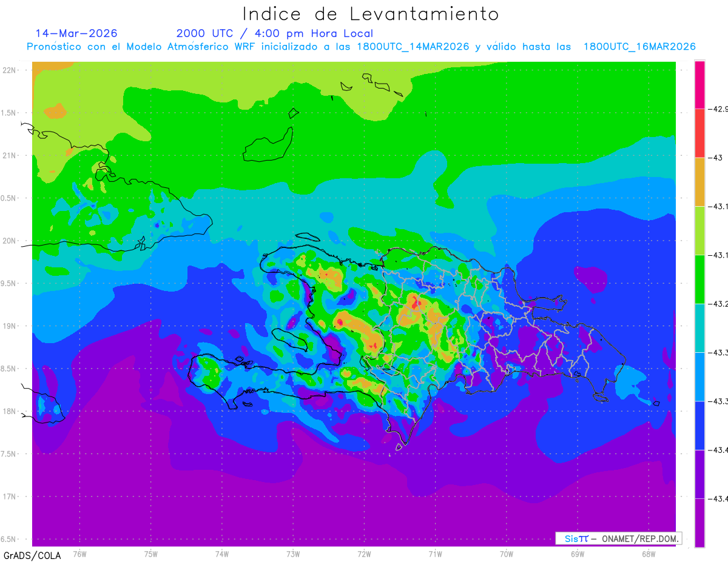The image size is (728, 562).
Task: Click the "1.5N" latitude label
Action: pos(8,113)
